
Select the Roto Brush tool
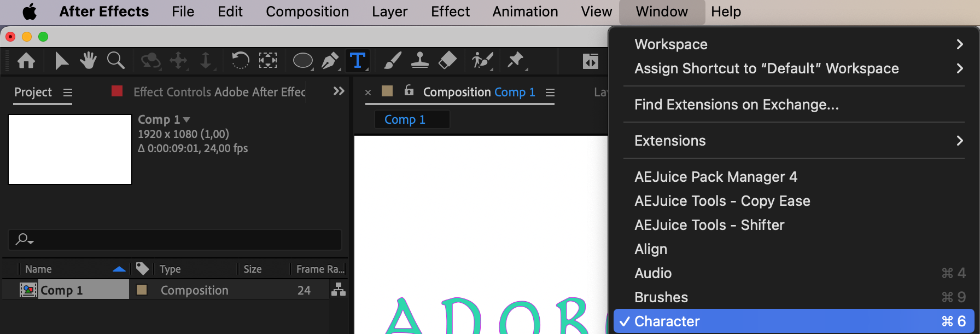click(482, 61)
